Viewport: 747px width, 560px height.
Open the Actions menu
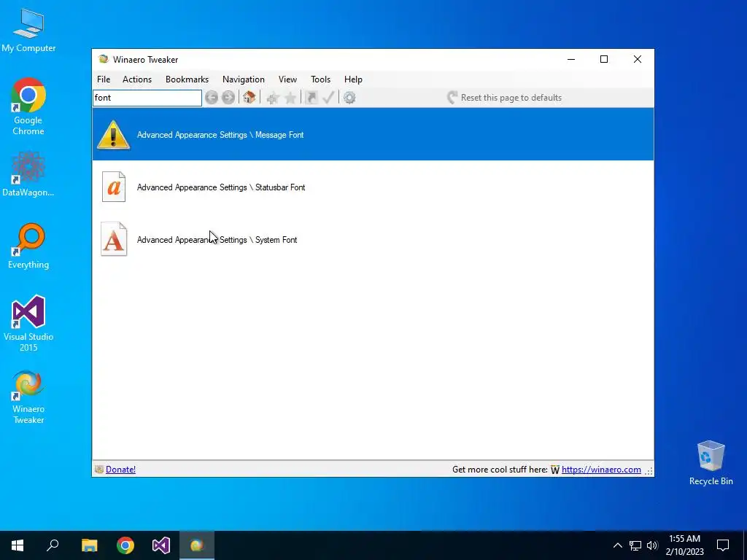coord(137,79)
